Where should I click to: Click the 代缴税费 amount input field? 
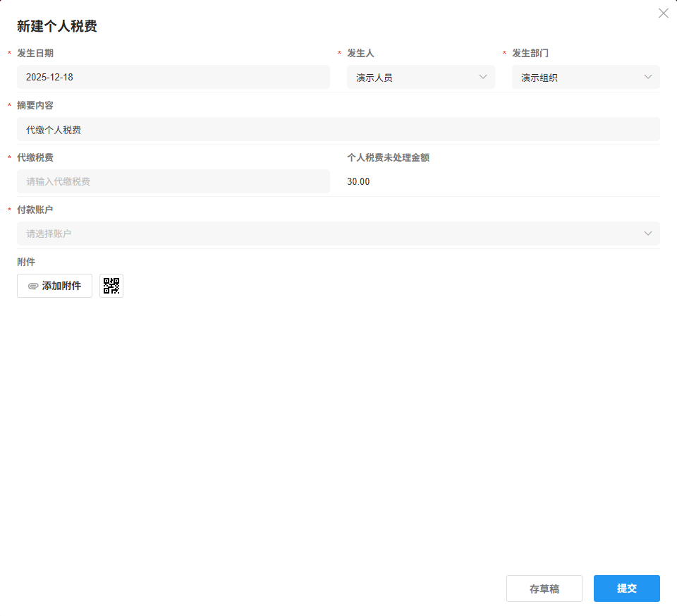[x=173, y=181]
